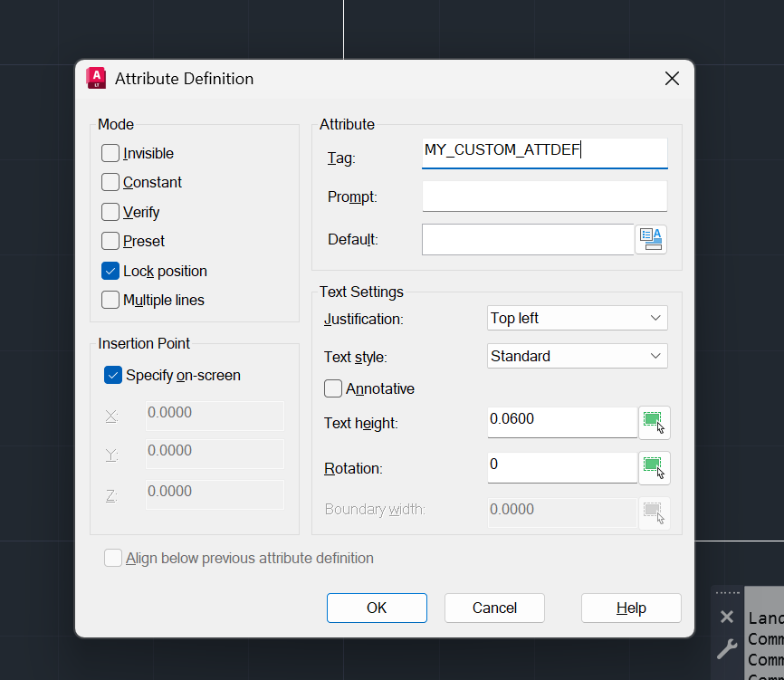Toggle the Verify checkbox
Screen dimensions: 784x680
point(110,212)
